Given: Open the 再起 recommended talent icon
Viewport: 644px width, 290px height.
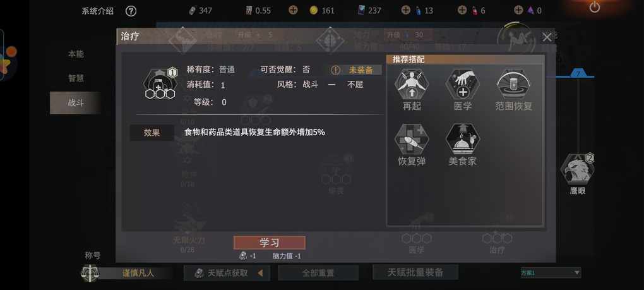Looking at the screenshot, I should (x=412, y=83).
